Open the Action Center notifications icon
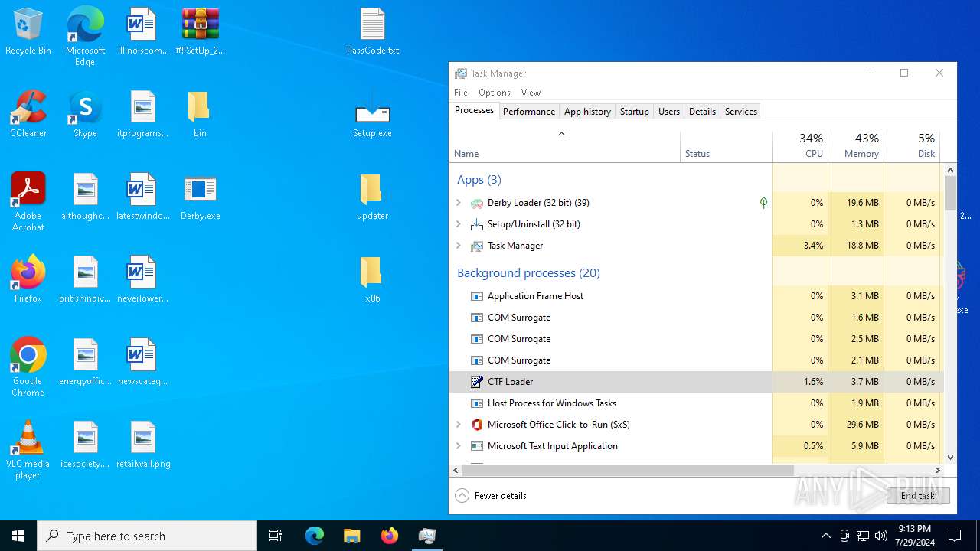Viewport: 980px width, 551px height. tap(955, 536)
